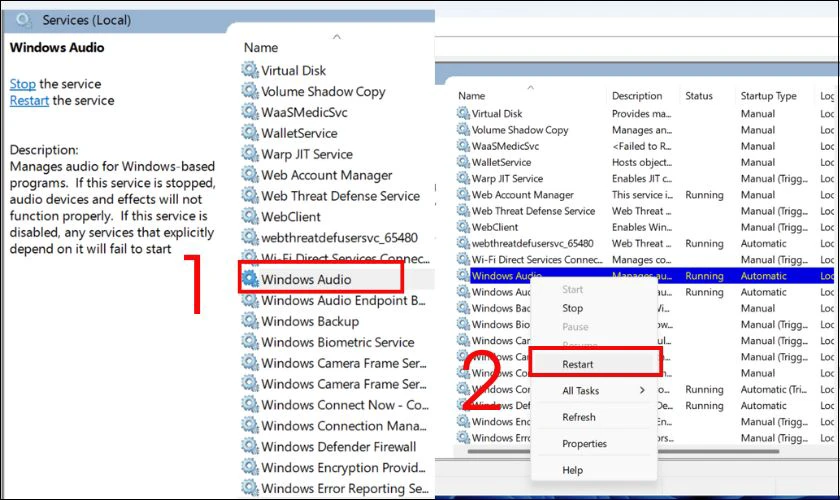Click the sort arrow above the Name column
The height and width of the screenshot is (500, 840).
pos(336,37)
